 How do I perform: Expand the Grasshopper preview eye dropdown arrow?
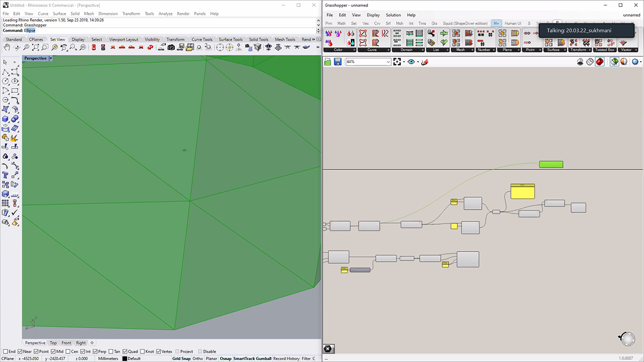pos(418,62)
